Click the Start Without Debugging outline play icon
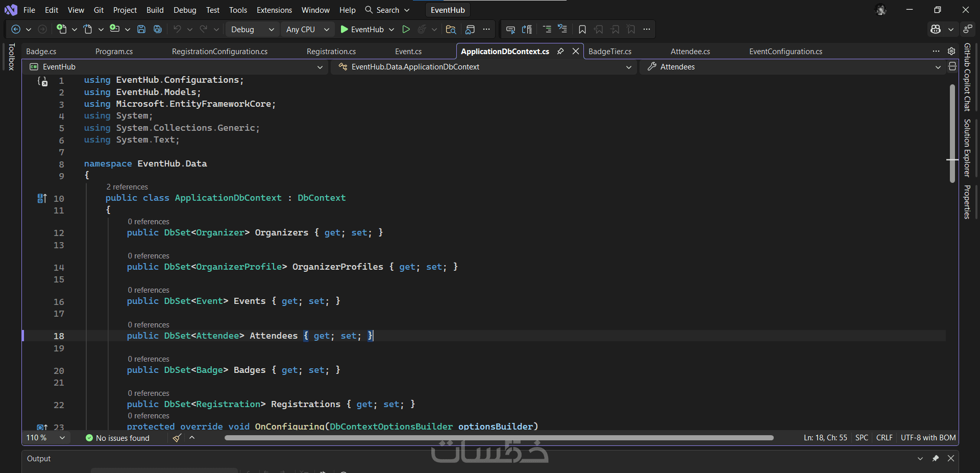 tap(406, 30)
